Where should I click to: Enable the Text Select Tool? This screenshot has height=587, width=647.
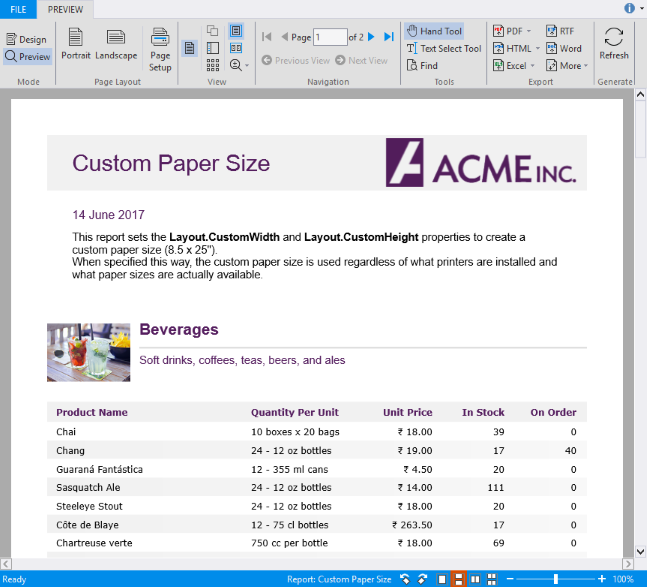click(x=444, y=48)
